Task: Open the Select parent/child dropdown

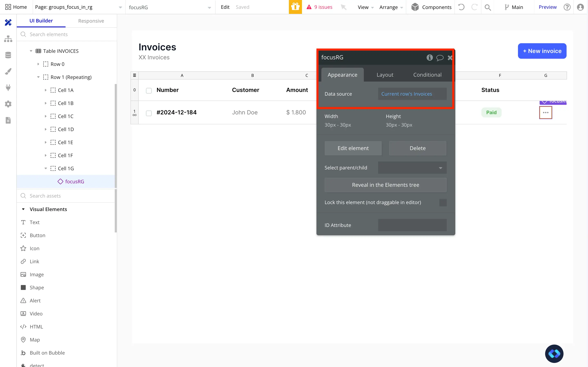Action: (412, 168)
